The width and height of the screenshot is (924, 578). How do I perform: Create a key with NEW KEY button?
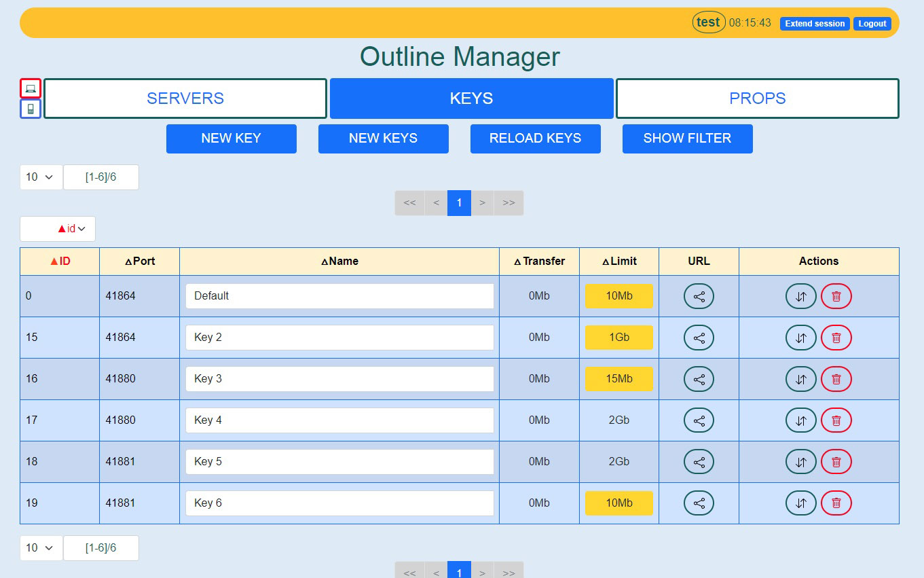[x=231, y=139]
